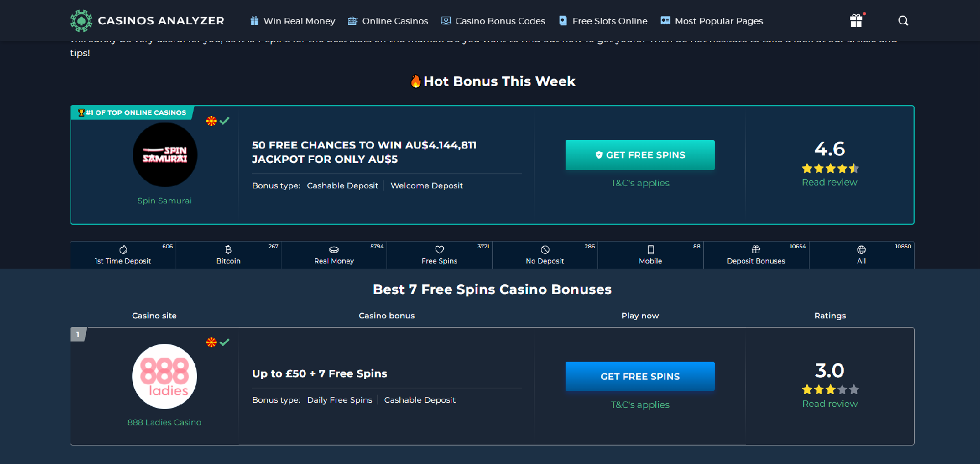Choose the Mobile phone filter icon

tap(651, 250)
